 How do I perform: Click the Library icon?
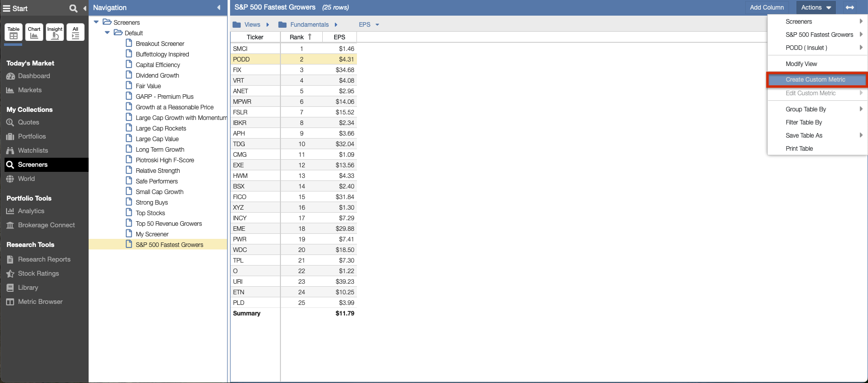(10, 288)
